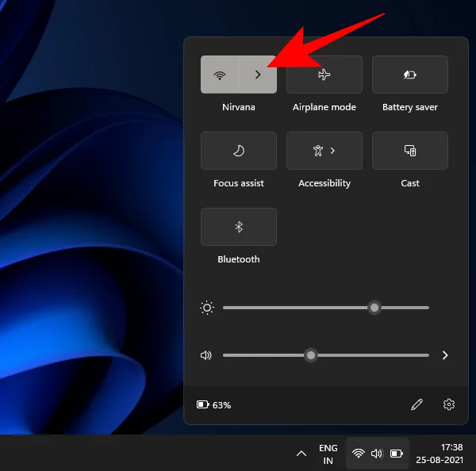
Task: Open Settings via gear icon
Action: pos(449,404)
